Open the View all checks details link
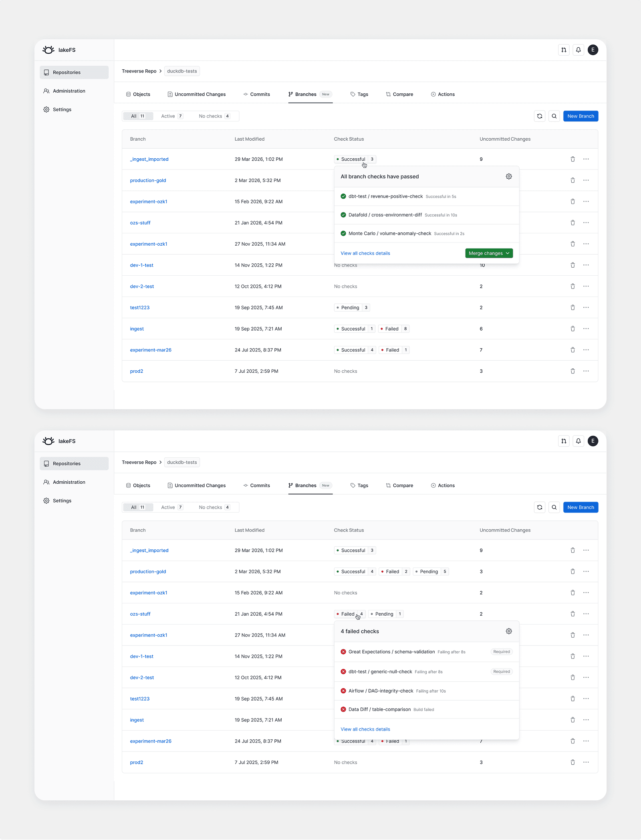Viewport: 641px width, 840px height. (x=365, y=253)
